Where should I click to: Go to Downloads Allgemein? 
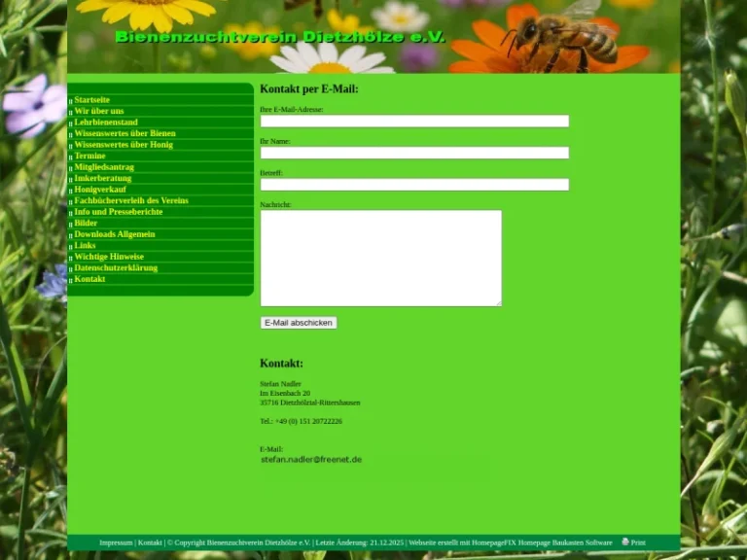(x=115, y=234)
